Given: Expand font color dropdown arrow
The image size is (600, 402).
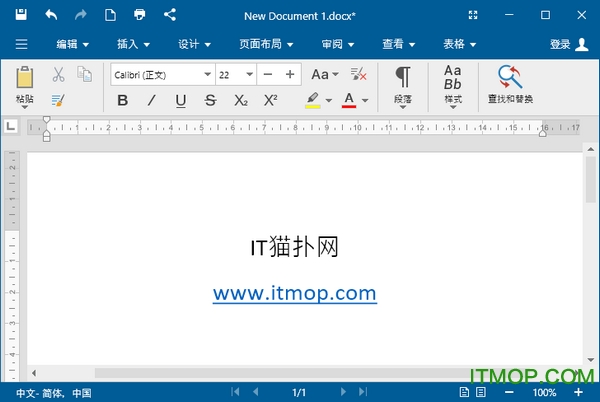Looking at the screenshot, I should (365, 101).
